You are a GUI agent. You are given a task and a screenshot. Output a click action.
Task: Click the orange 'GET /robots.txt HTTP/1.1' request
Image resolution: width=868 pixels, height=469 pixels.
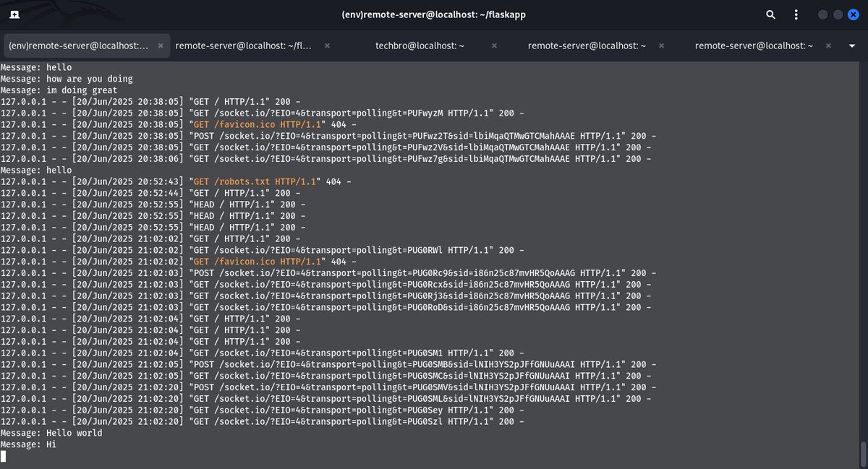click(255, 181)
